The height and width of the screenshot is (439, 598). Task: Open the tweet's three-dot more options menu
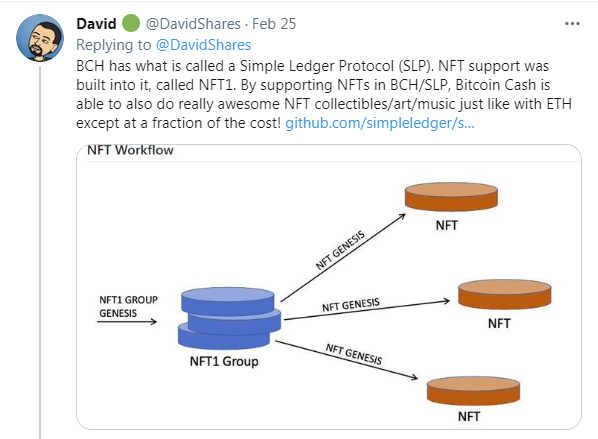click(572, 24)
